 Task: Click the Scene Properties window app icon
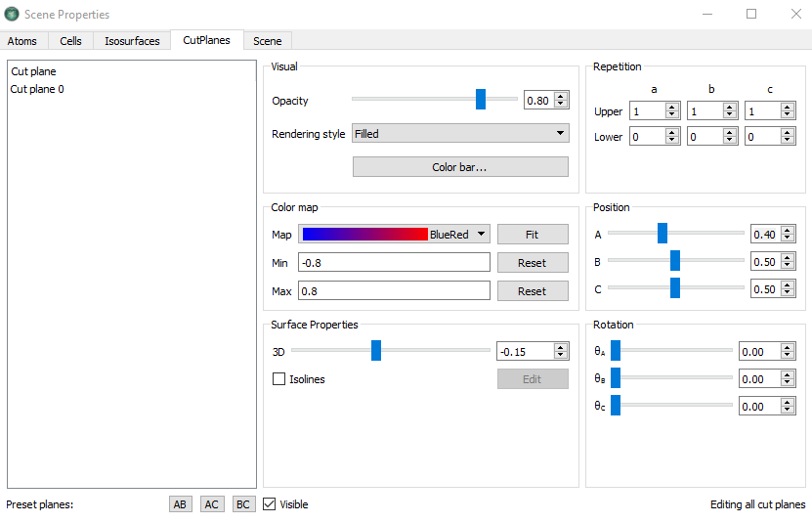pyautogui.click(x=12, y=14)
